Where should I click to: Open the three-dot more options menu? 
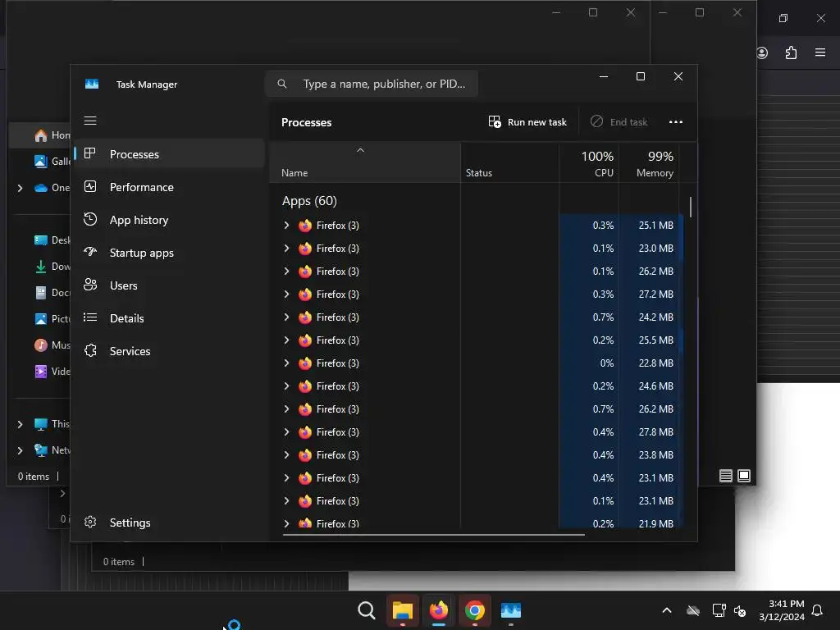[x=676, y=122]
